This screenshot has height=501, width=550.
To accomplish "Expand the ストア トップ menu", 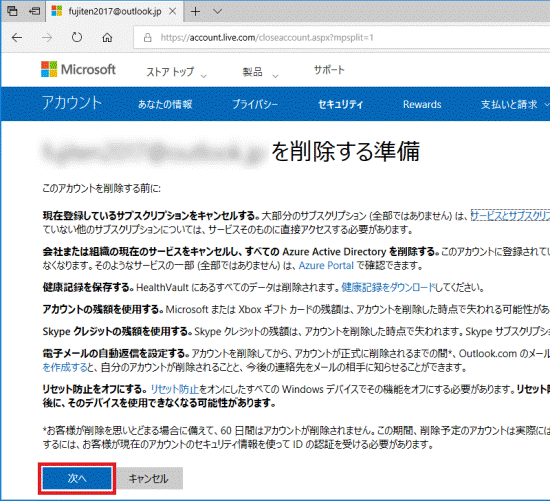I will [176, 72].
